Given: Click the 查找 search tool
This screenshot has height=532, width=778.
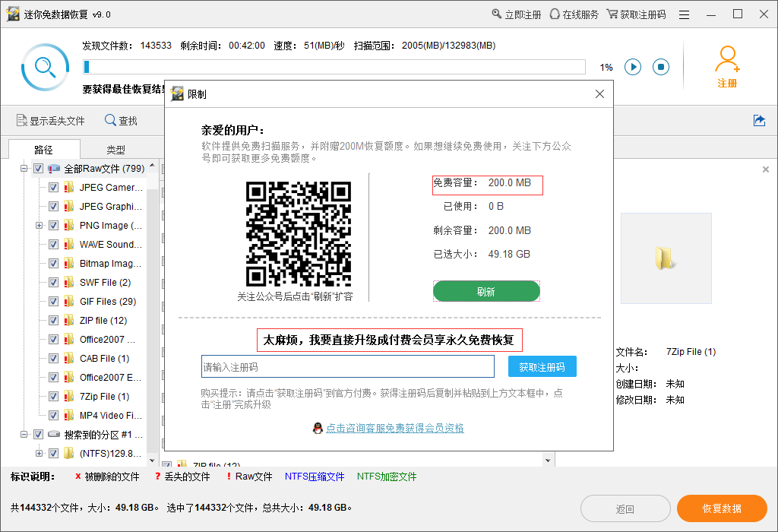Looking at the screenshot, I should [121, 121].
